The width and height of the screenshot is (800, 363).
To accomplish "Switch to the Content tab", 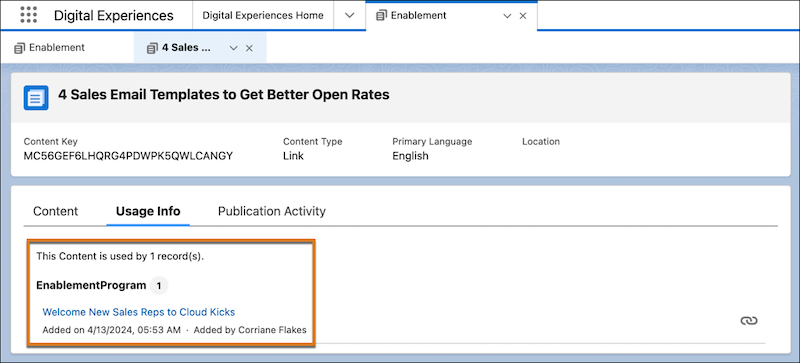I will [x=56, y=211].
